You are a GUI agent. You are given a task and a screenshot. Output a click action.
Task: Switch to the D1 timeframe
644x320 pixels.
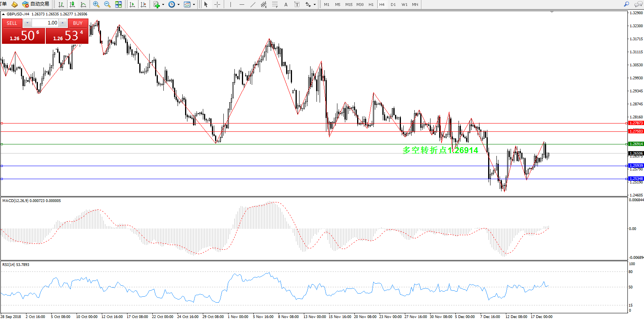tap(393, 4)
